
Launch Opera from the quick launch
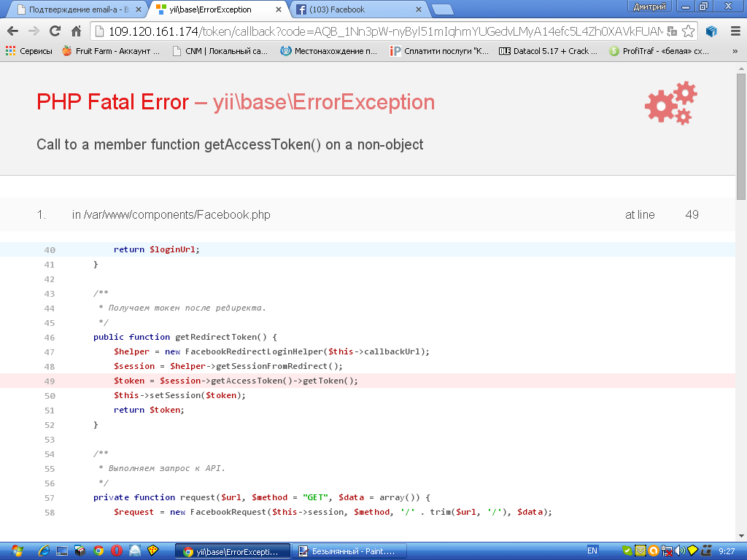117,551
